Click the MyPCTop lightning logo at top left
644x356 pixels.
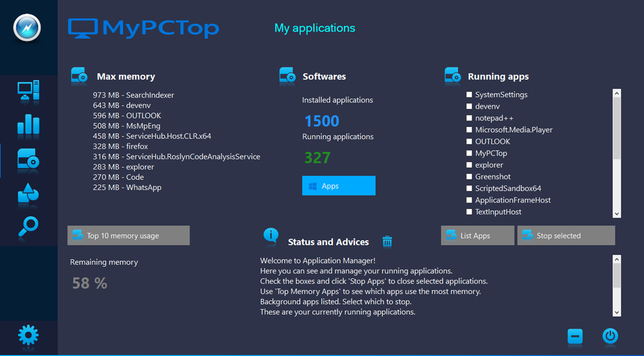pyautogui.click(x=27, y=27)
